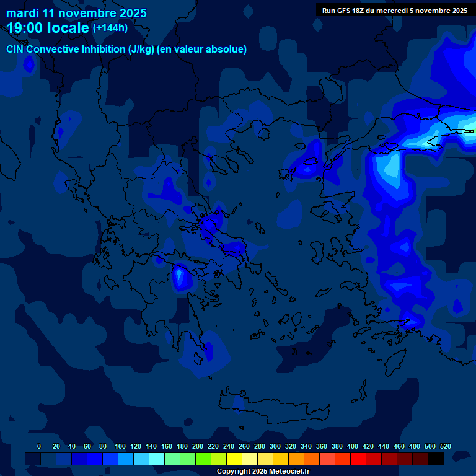
Task: Click the black swatch labeled 520
Action: coord(436,459)
